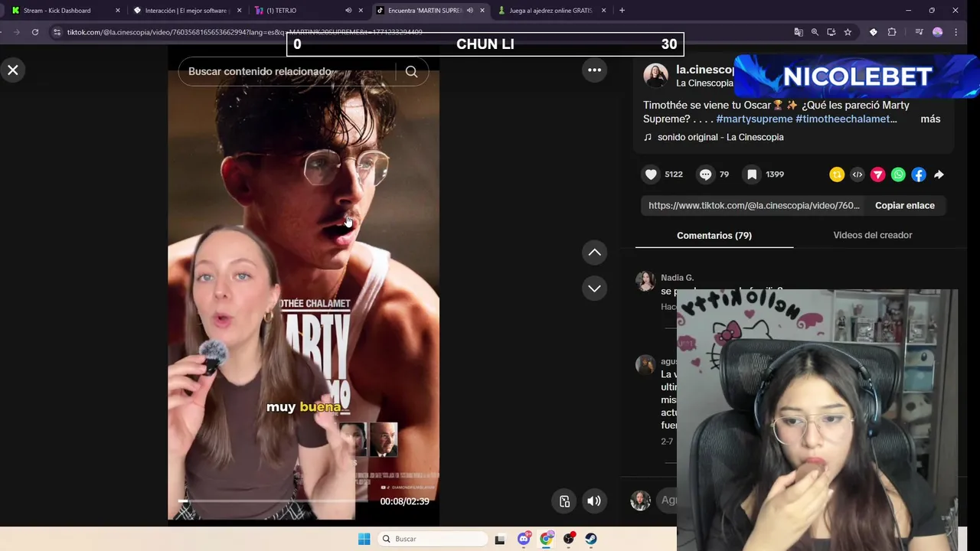
Task: Open the zoom magnifier in address bar
Action: pyautogui.click(x=815, y=32)
